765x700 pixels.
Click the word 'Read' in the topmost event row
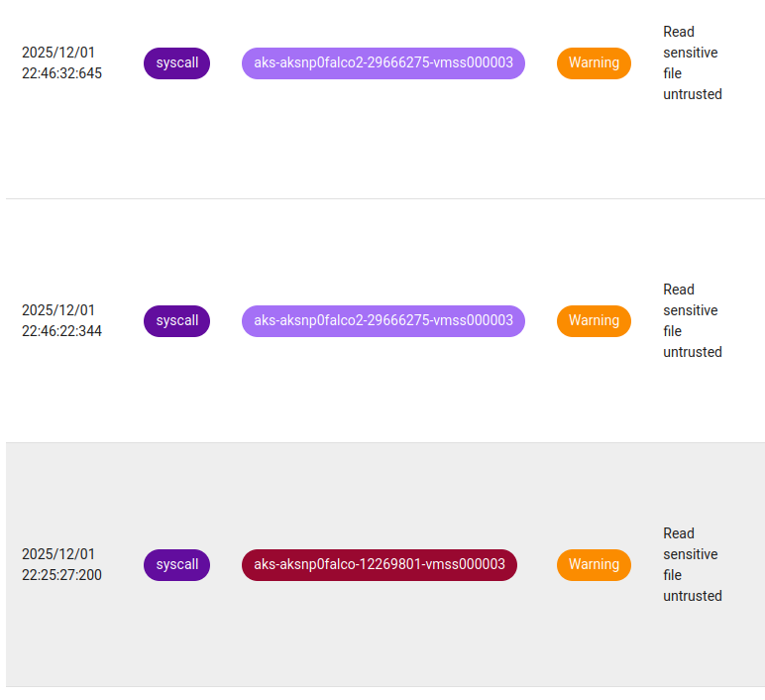[x=679, y=32]
